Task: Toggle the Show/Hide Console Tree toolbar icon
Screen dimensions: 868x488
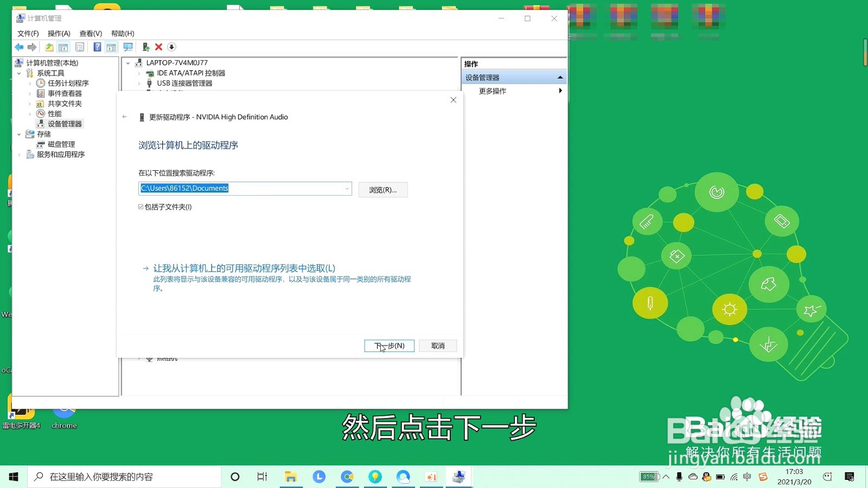Action: coord(63,47)
